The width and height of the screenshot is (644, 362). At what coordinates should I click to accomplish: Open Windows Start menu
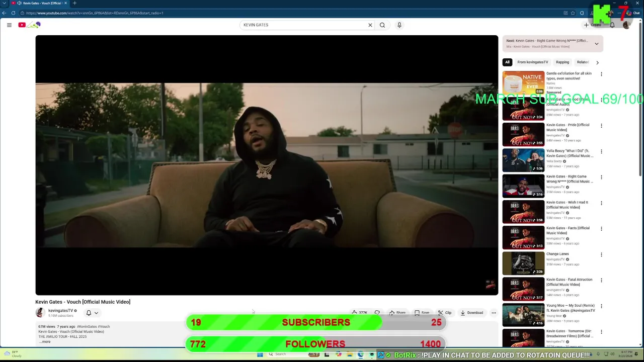point(260,354)
